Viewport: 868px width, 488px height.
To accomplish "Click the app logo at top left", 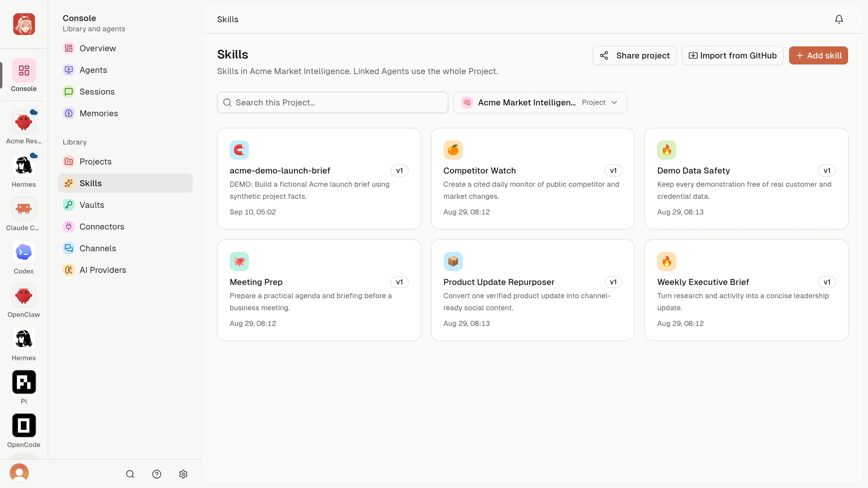I will (24, 24).
